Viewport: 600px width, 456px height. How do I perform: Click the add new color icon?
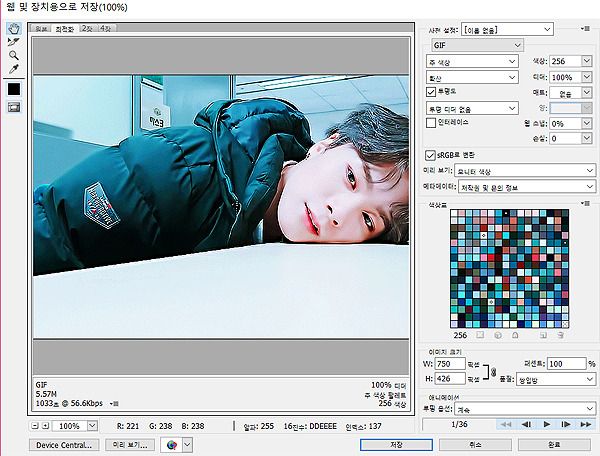(x=543, y=335)
